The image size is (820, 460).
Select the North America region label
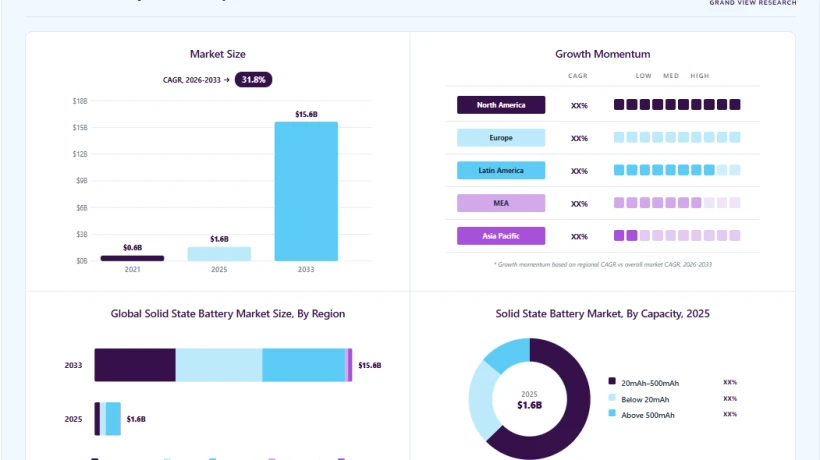(501, 105)
